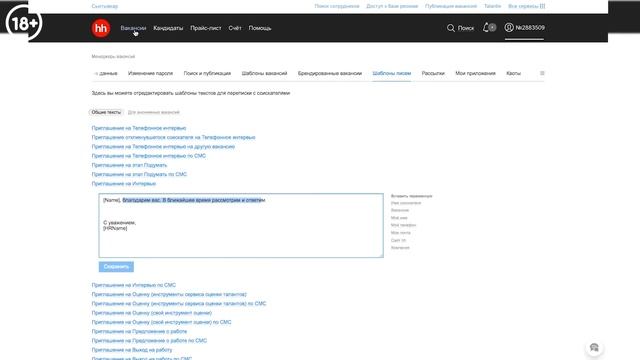Image resolution: width=640 pixels, height=360 pixels.
Task: Open the Помощь menu item
Action: (260, 28)
